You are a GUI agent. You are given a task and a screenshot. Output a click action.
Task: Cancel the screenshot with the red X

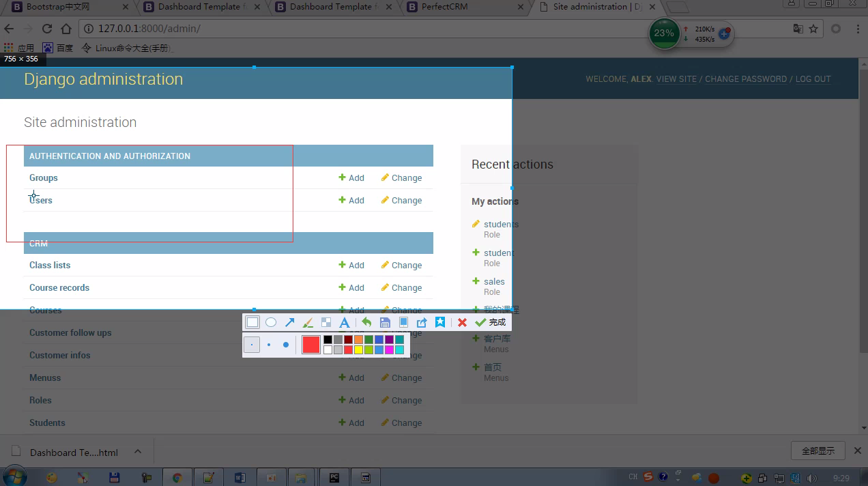pyautogui.click(x=462, y=322)
